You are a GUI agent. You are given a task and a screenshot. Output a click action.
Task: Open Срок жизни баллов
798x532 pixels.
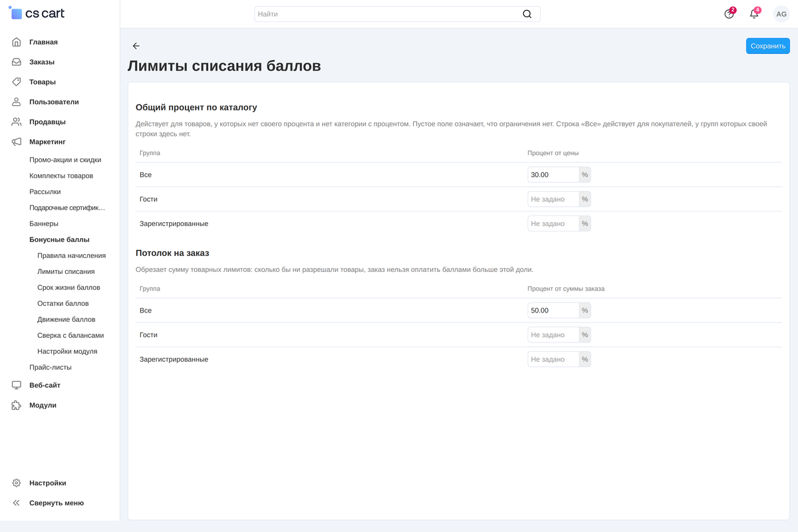coord(68,287)
